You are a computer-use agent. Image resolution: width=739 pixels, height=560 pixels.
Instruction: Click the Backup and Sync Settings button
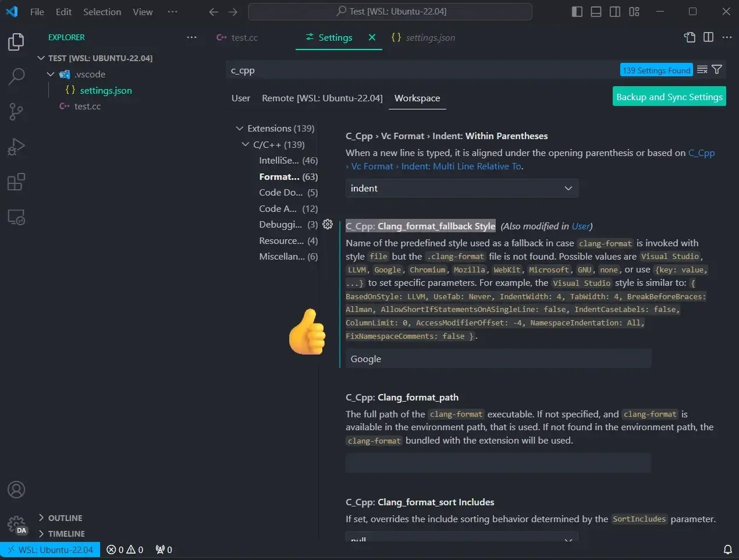(669, 97)
